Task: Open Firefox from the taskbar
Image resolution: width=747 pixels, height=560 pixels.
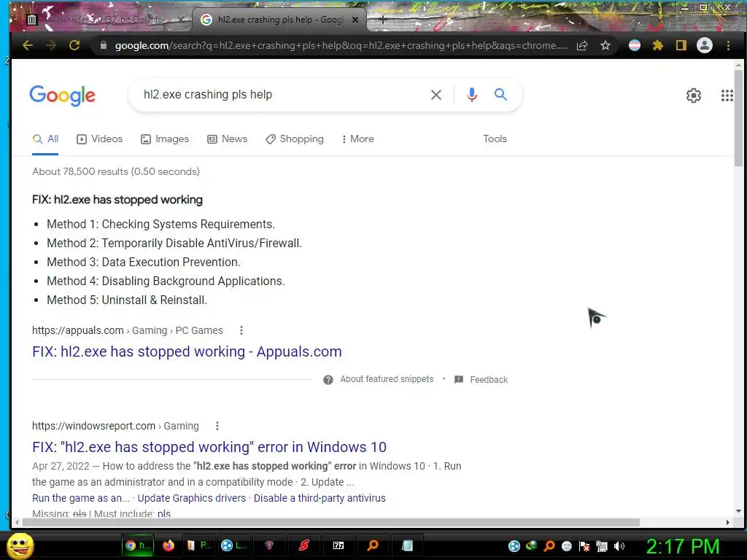Action: 169,545
